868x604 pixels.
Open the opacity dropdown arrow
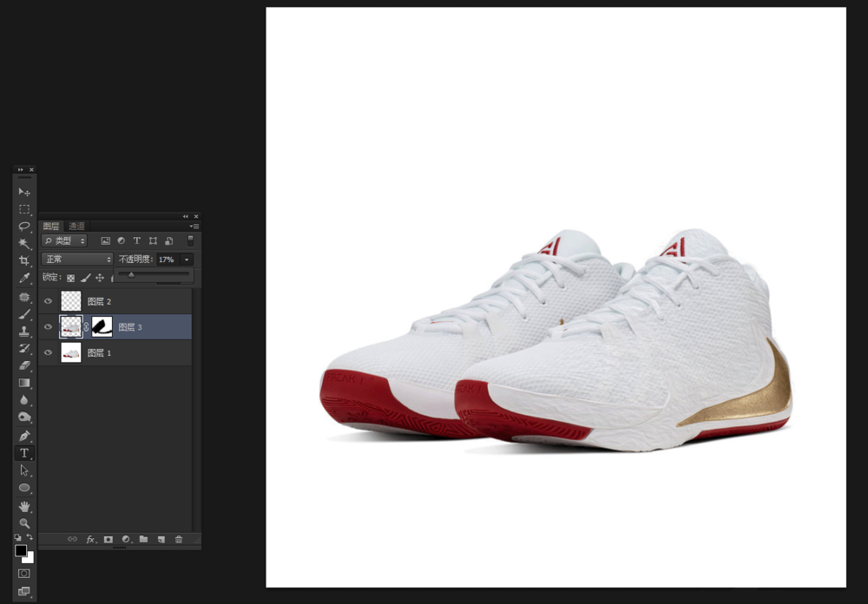click(187, 259)
